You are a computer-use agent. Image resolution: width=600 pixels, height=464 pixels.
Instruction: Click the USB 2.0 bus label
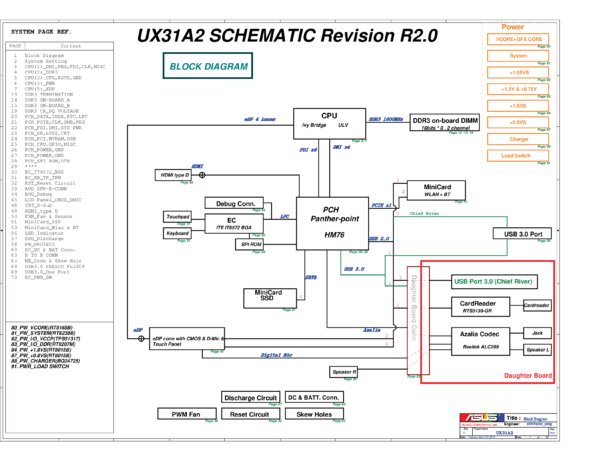click(x=379, y=239)
